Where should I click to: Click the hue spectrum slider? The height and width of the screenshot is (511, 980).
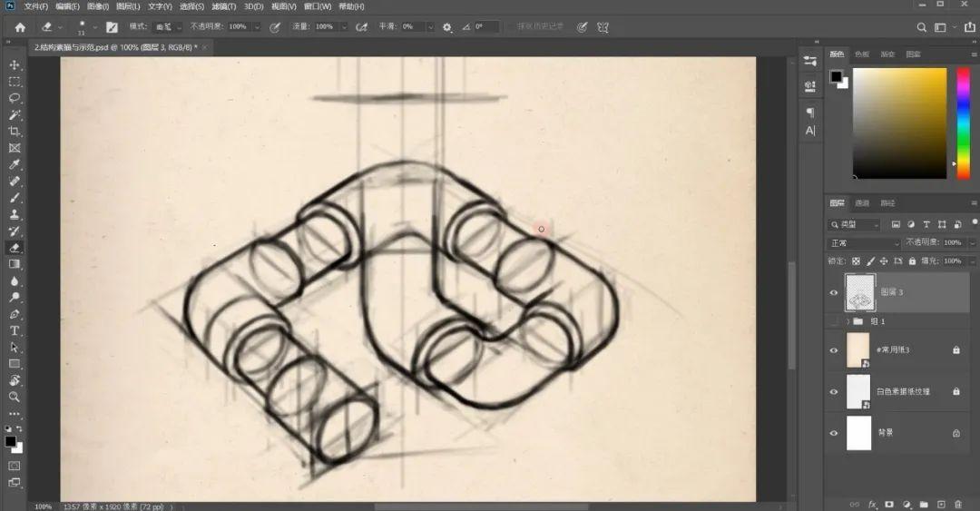tap(963, 123)
